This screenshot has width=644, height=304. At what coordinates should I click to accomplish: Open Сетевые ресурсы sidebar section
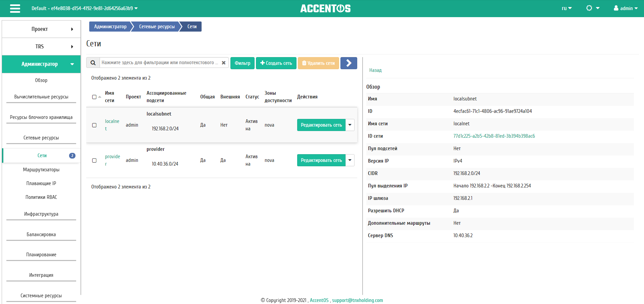(41, 138)
